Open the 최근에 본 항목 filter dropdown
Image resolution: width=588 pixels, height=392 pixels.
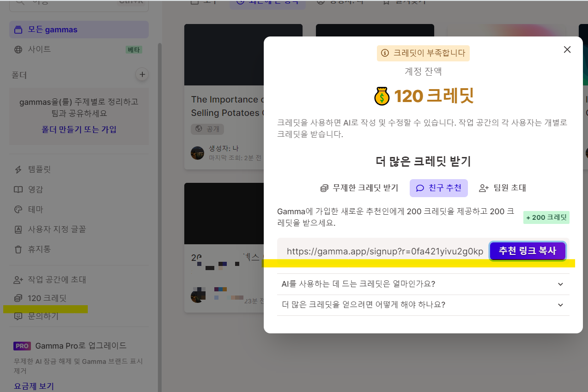267,2
